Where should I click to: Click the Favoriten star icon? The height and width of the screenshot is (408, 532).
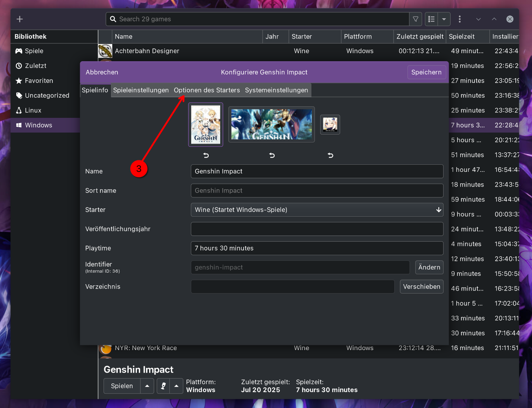point(19,81)
